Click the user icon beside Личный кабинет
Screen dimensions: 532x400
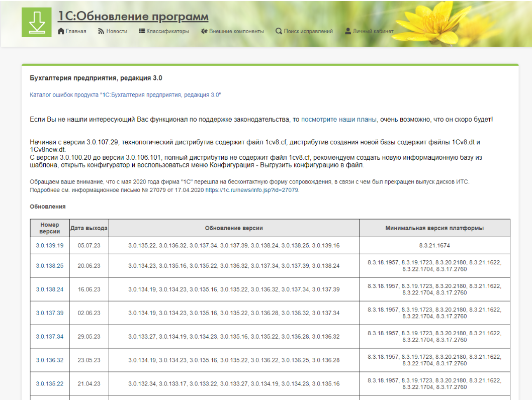(348, 31)
